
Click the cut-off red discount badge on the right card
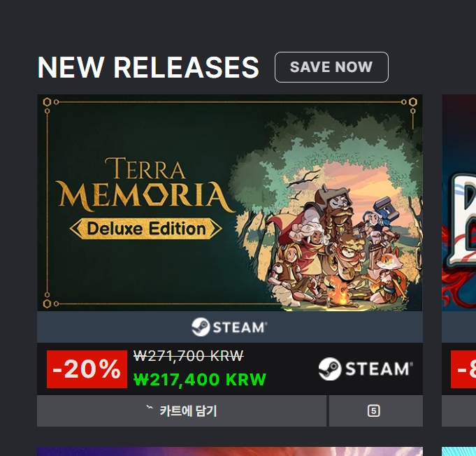463,369
